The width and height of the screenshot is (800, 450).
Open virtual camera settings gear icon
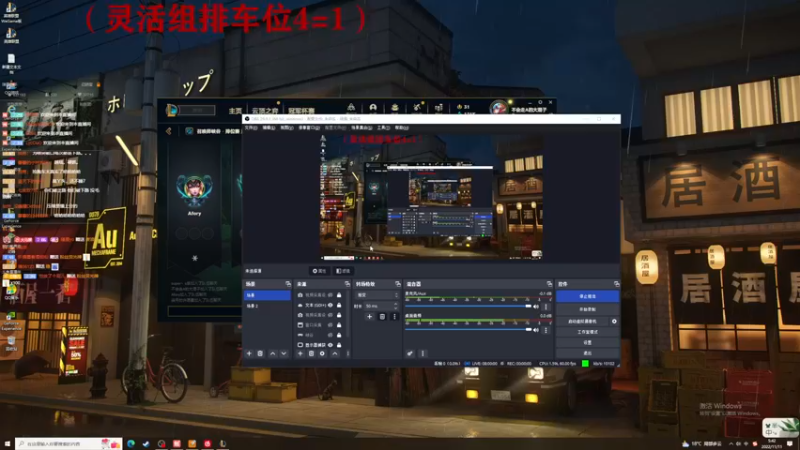click(x=614, y=321)
